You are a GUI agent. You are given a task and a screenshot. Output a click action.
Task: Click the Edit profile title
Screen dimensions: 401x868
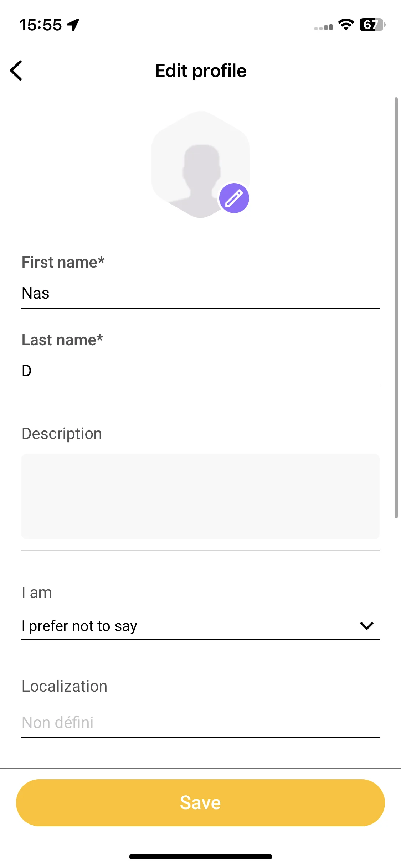[x=201, y=71]
